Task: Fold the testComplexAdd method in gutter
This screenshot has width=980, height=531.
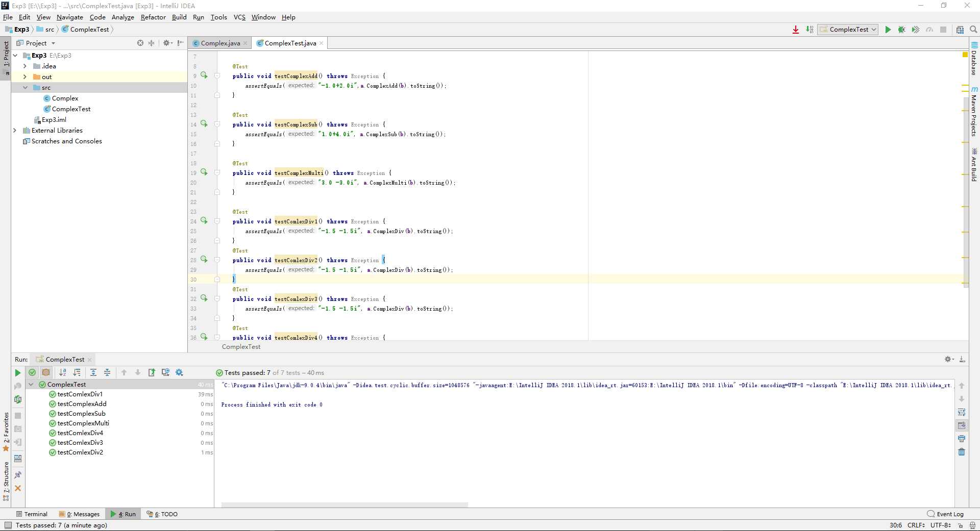Action: [x=217, y=76]
